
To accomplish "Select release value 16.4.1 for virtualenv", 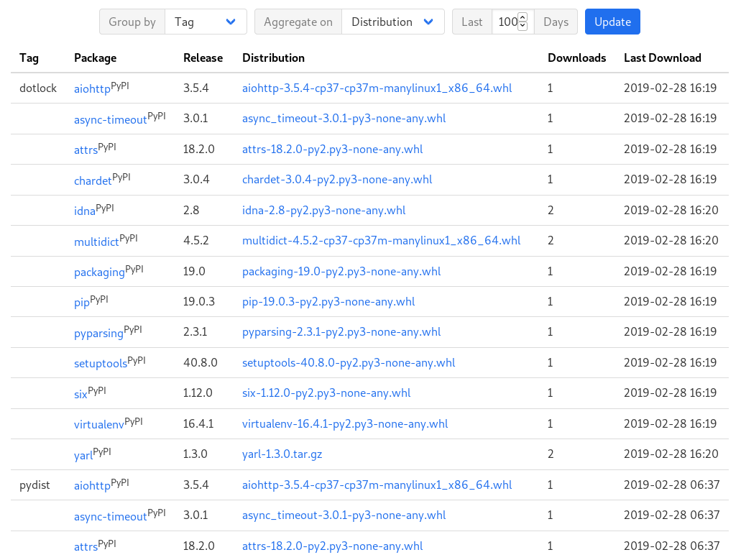I will 198,424.
